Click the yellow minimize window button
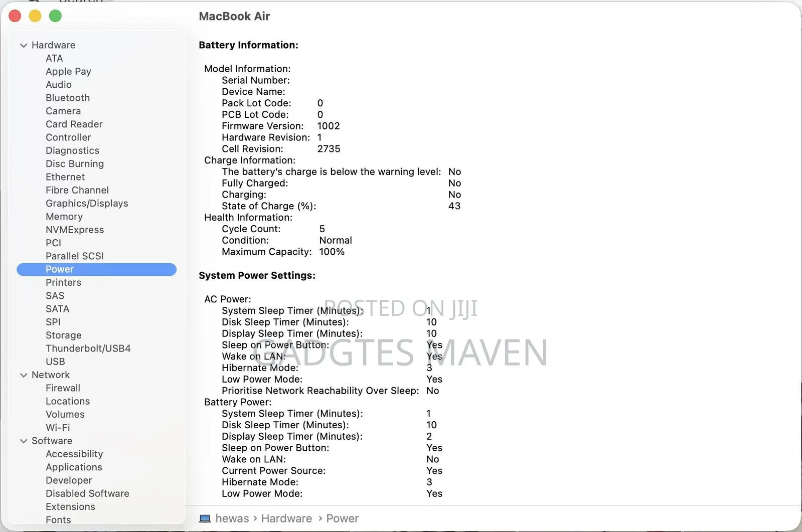 [x=35, y=16]
